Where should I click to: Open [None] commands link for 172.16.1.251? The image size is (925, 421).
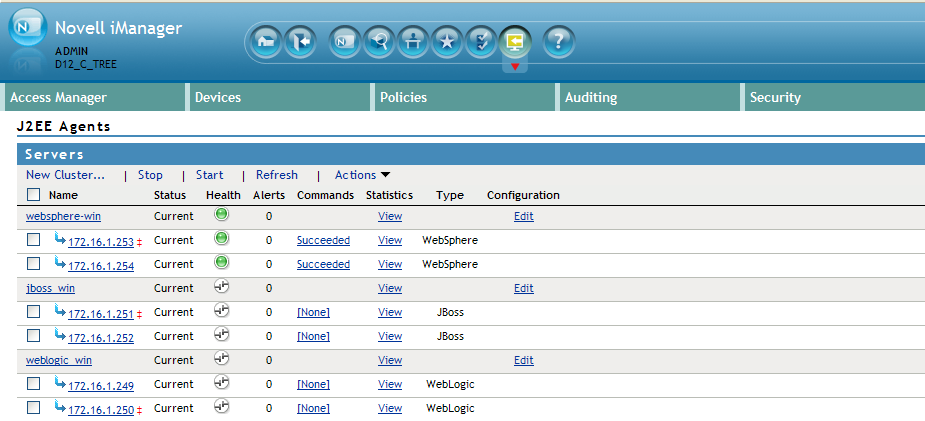coord(313,313)
